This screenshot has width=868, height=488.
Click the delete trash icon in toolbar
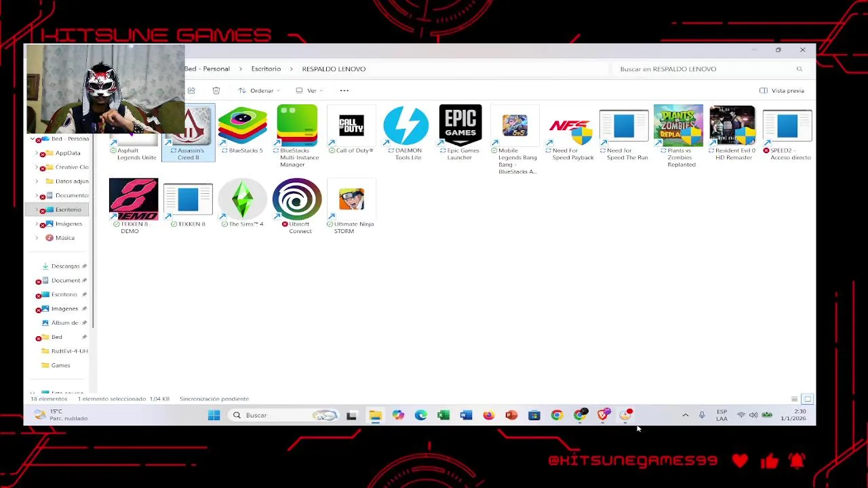(216, 90)
